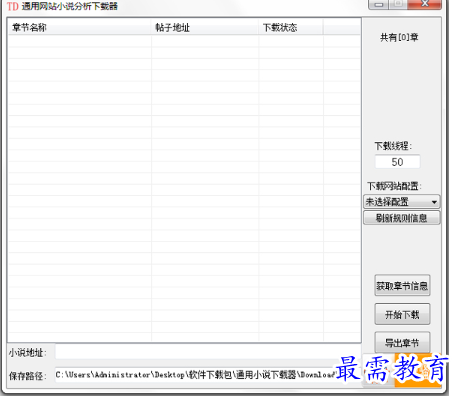Click the TD app icon in title bar
Image resolution: width=457 pixels, height=400 pixels.
coord(12,6)
